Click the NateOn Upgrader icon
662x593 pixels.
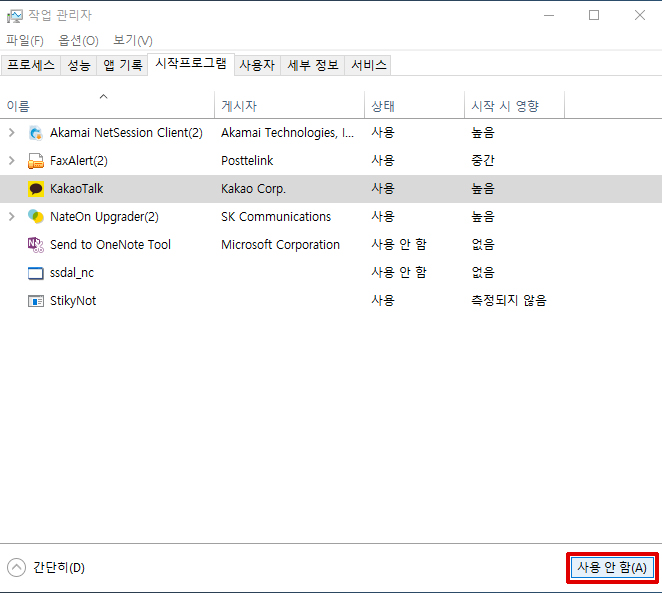(x=36, y=217)
